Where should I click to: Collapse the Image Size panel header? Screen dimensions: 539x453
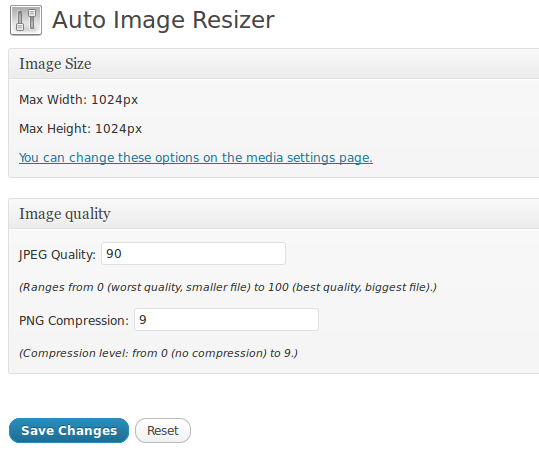click(x=274, y=64)
